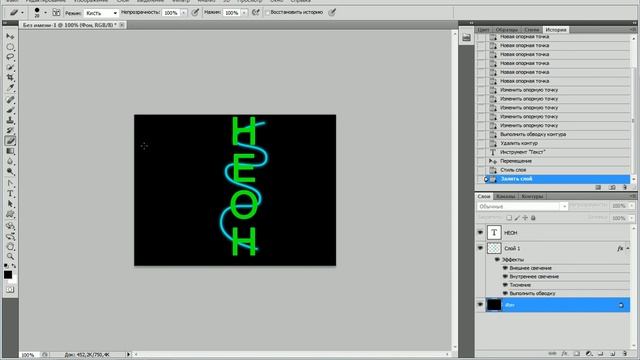Switch to the Стили tab
640x360 pixels.
point(532,30)
